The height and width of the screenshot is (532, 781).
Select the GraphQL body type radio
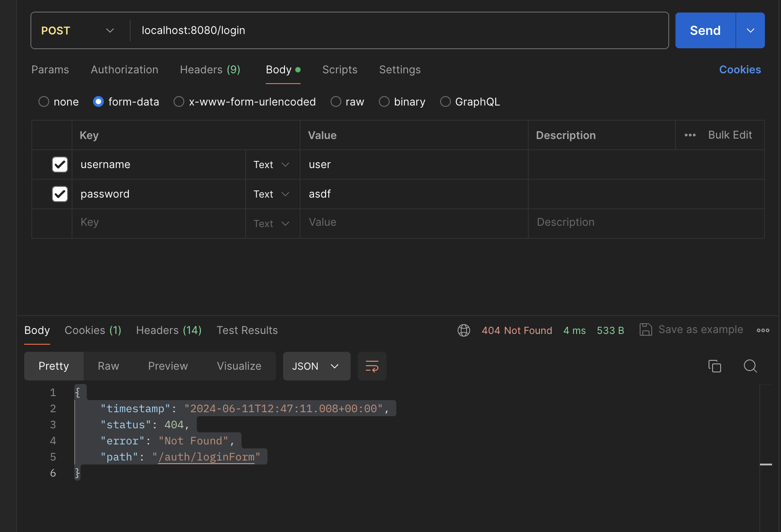(x=446, y=102)
